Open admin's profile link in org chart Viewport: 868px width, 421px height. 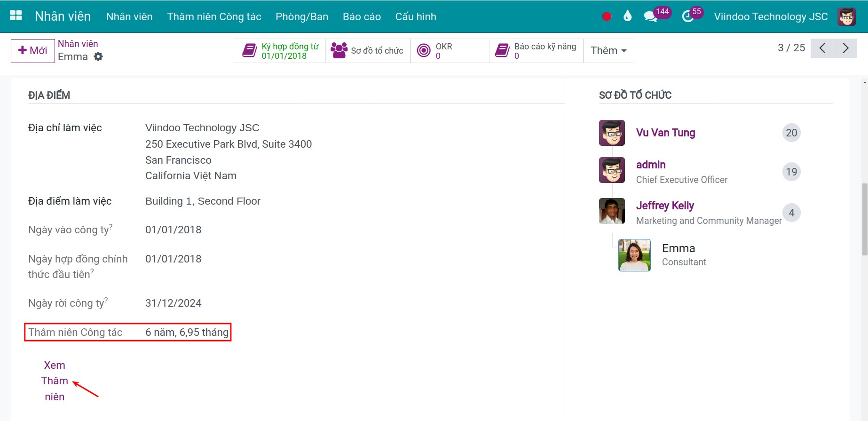pyautogui.click(x=651, y=165)
